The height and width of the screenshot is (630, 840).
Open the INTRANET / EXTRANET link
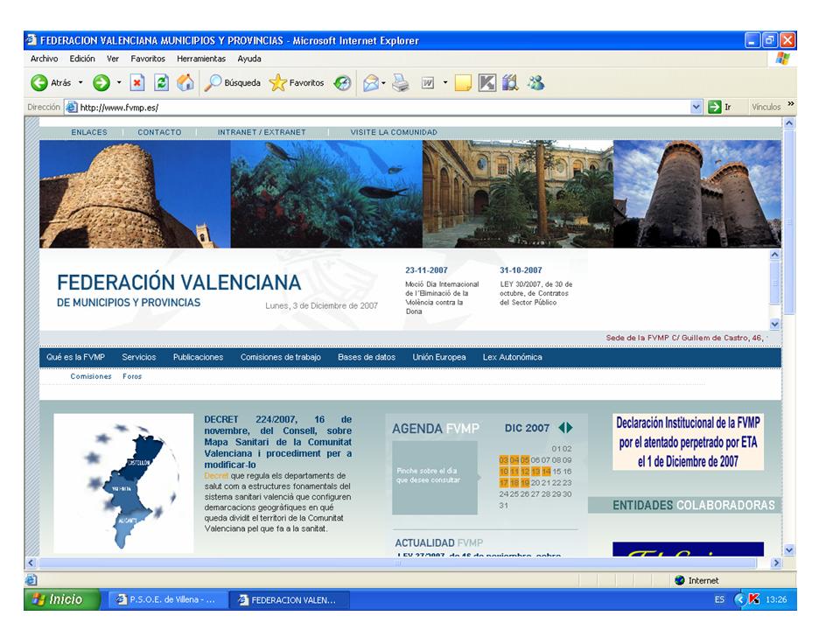click(x=262, y=132)
